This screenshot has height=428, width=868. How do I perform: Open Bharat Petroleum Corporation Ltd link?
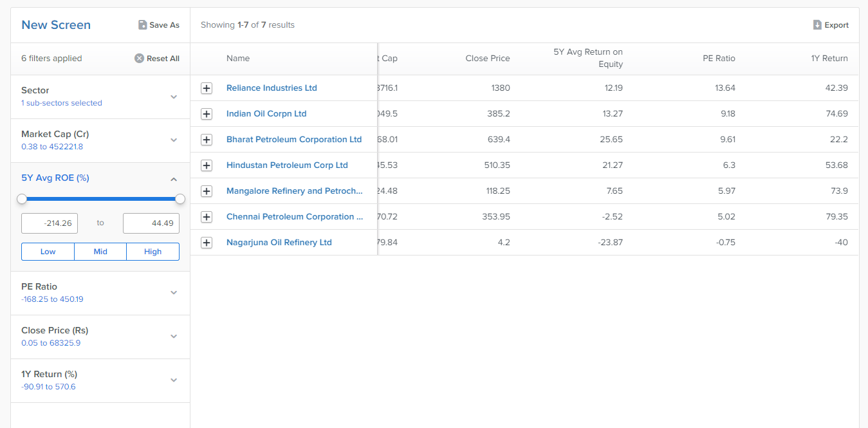pyautogui.click(x=294, y=140)
